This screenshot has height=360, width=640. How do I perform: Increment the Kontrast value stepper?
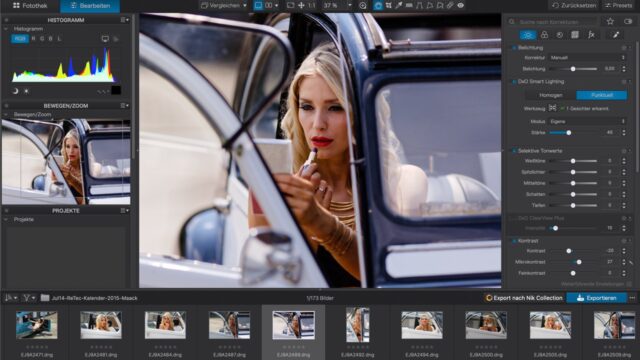[x=624, y=249]
